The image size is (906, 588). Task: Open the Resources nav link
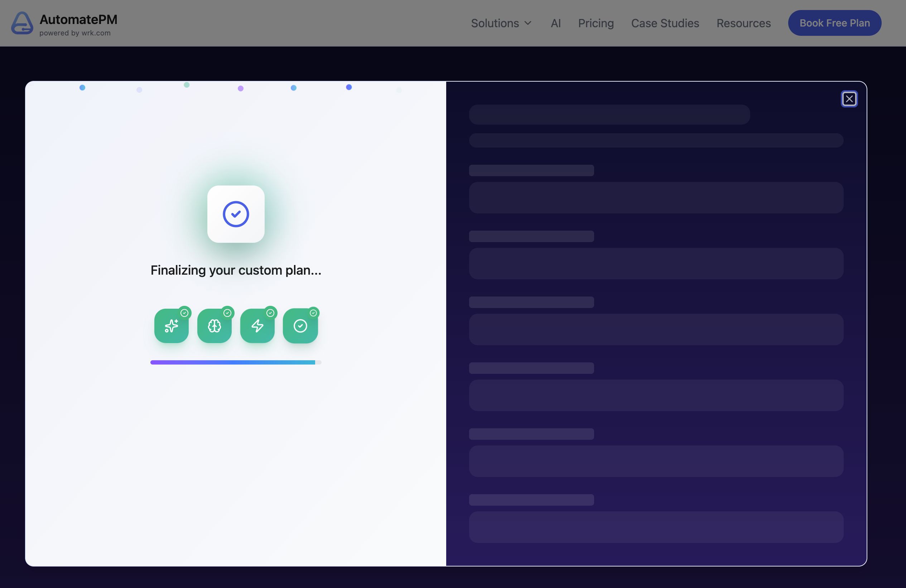[x=743, y=23]
